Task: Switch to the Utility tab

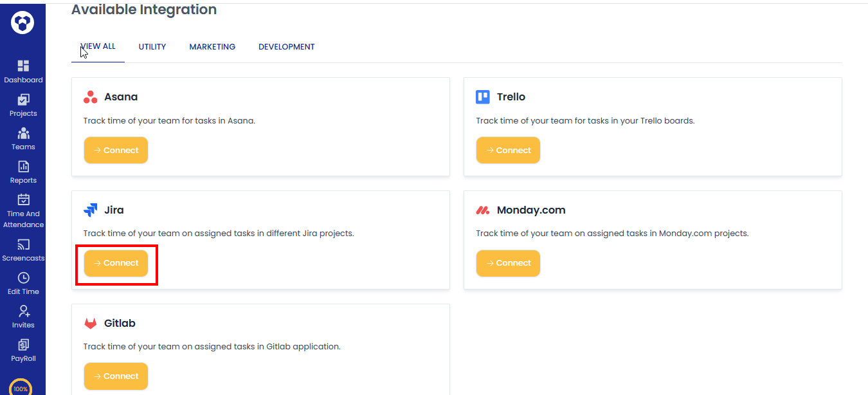Action: click(x=152, y=47)
